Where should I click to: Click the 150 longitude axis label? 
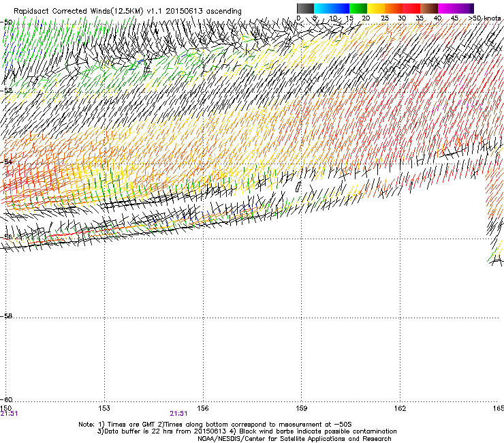click(x=5, y=408)
